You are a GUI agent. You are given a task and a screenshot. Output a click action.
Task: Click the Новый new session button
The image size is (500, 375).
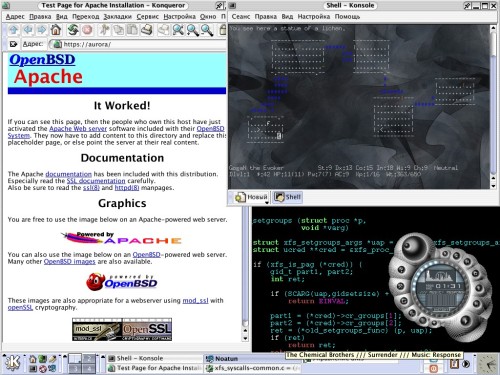[x=251, y=197]
